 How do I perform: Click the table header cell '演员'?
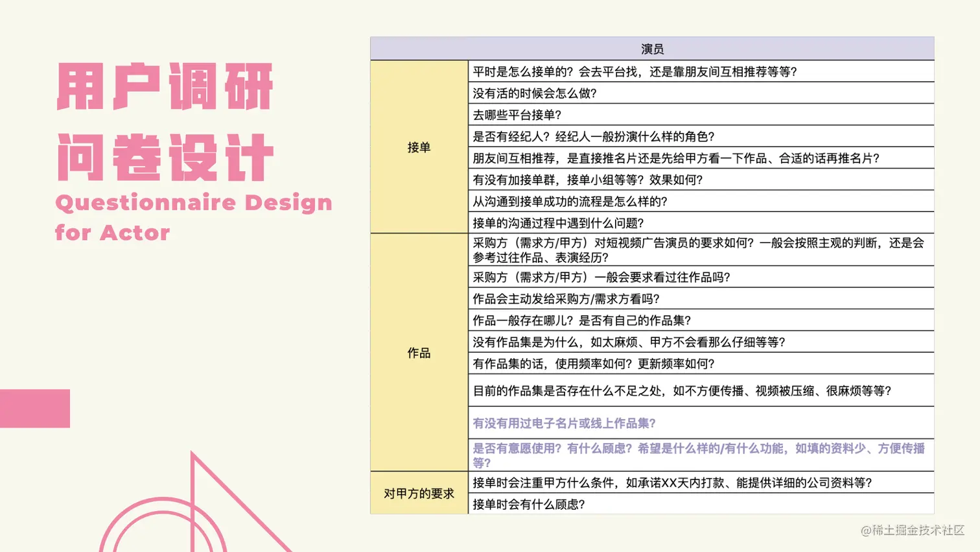pyautogui.click(x=652, y=49)
